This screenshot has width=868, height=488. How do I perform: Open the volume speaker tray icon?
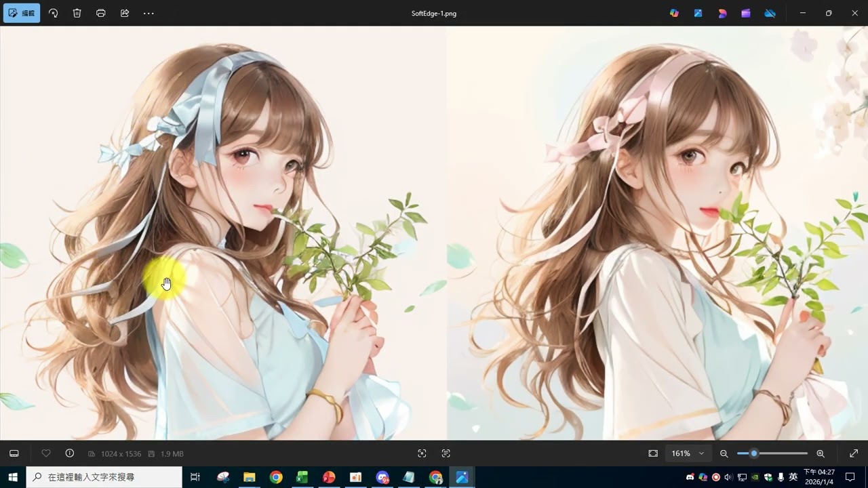pyautogui.click(x=728, y=477)
